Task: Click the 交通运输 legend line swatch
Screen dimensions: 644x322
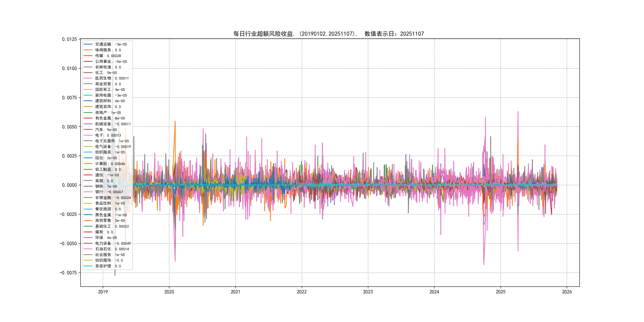Action: tap(88, 44)
